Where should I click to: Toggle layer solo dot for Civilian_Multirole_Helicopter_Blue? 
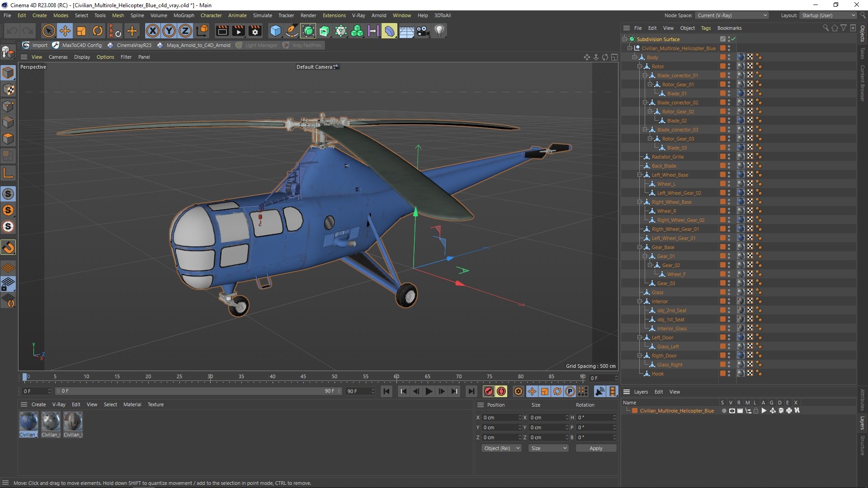(724, 411)
